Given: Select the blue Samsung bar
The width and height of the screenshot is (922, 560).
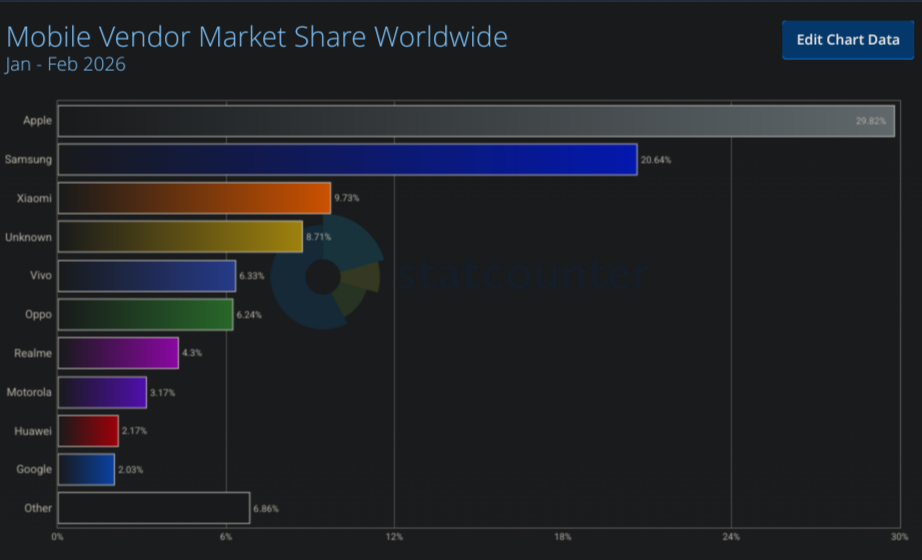Looking at the screenshot, I should pos(348,159).
